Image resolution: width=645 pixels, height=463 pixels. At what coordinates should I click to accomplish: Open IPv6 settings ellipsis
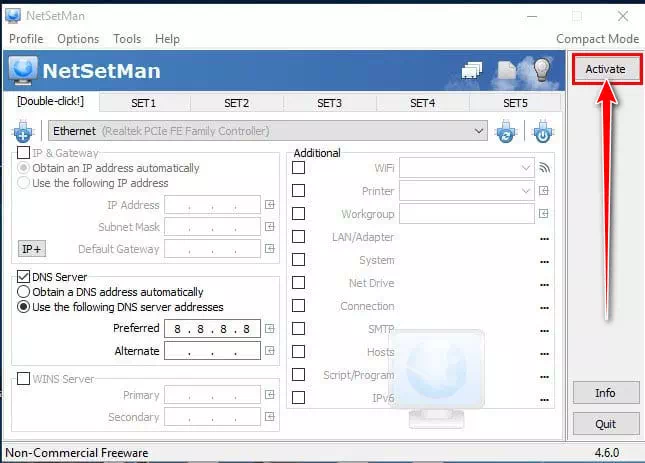tap(544, 400)
